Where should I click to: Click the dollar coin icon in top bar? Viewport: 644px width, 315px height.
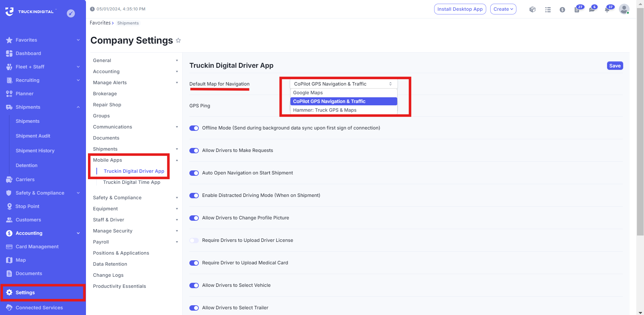coord(562,10)
